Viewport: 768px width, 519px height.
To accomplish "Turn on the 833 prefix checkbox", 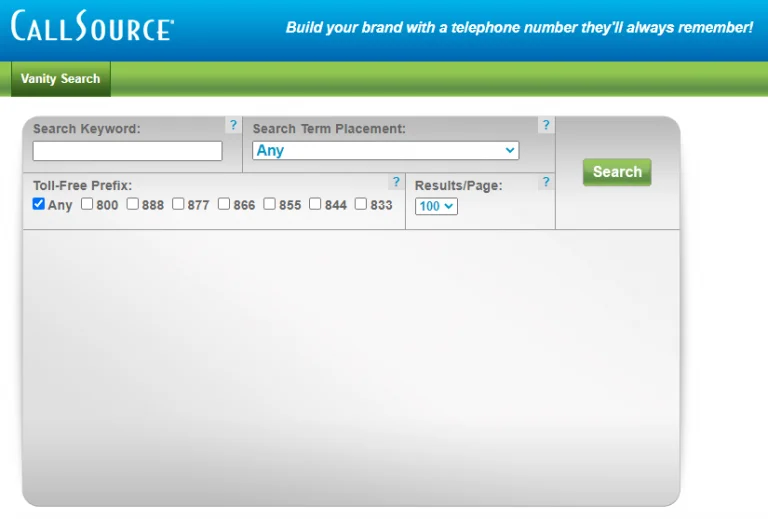I will [361, 204].
